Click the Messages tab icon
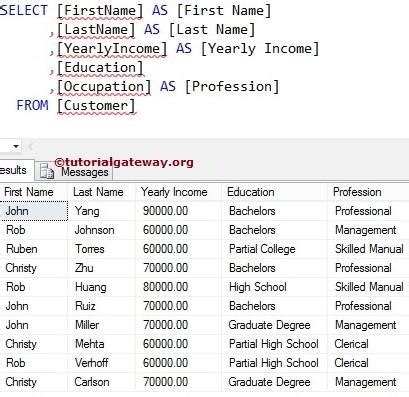This screenshot has width=409, height=397. click(47, 171)
